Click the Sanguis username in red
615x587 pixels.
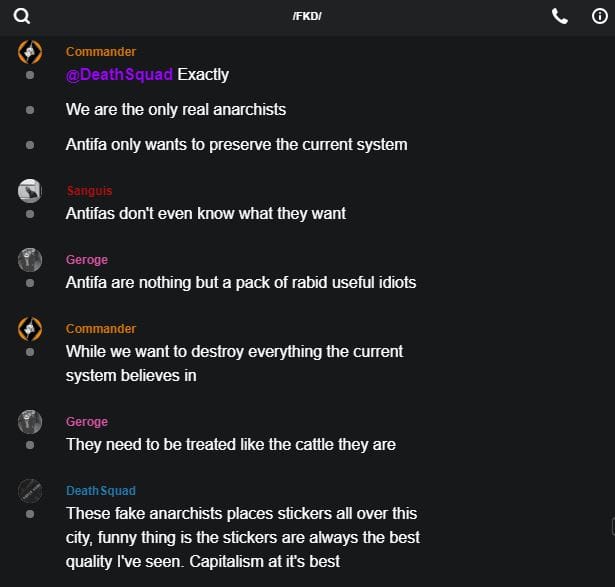[x=89, y=190]
